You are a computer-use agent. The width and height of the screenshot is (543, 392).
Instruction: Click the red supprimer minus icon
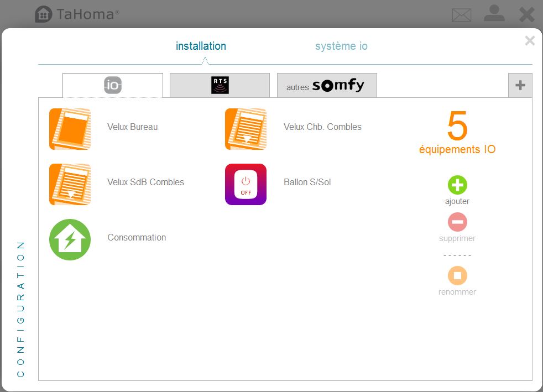[x=457, y=222]
